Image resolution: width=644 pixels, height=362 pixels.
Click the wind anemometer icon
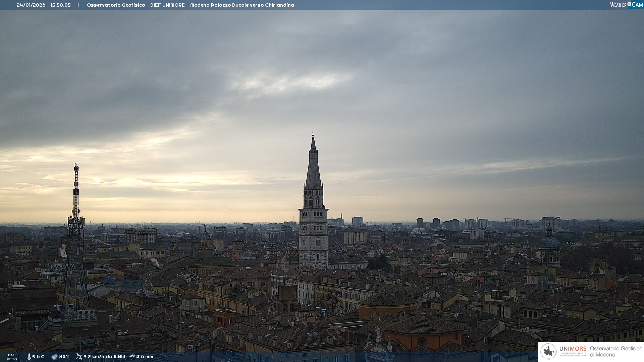pyautogui.click(x=79, y=357)
